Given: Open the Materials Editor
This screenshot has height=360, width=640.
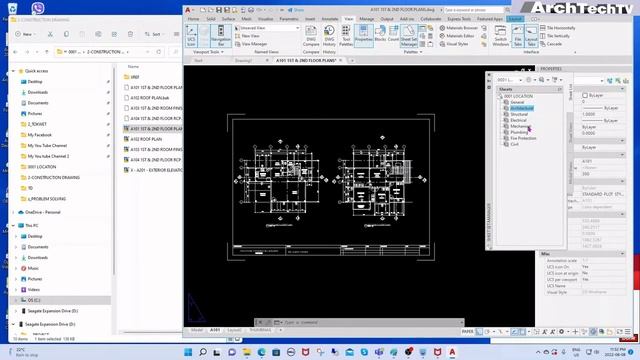Looking at the screenshot, I should point(456,36).
